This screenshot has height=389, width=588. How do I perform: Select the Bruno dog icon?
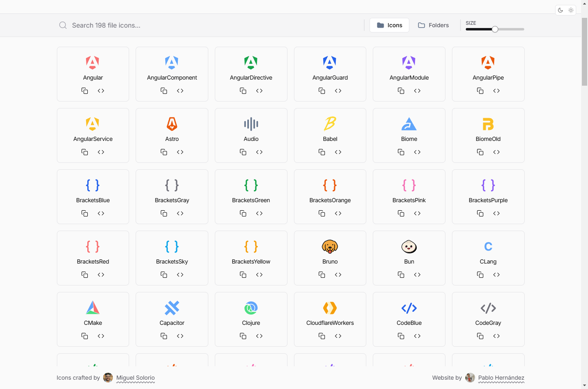point(330,246)
